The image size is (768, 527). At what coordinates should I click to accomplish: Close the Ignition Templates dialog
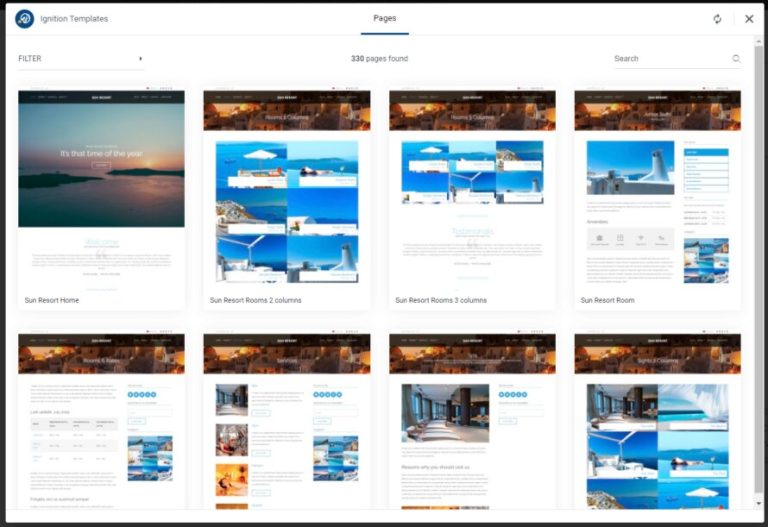(749, 19)
